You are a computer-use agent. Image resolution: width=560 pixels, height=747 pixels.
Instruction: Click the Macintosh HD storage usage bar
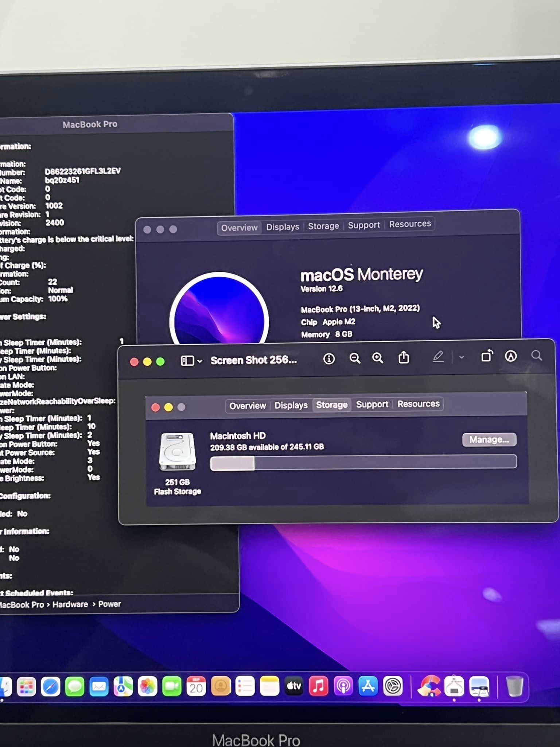tap(363, 463)
